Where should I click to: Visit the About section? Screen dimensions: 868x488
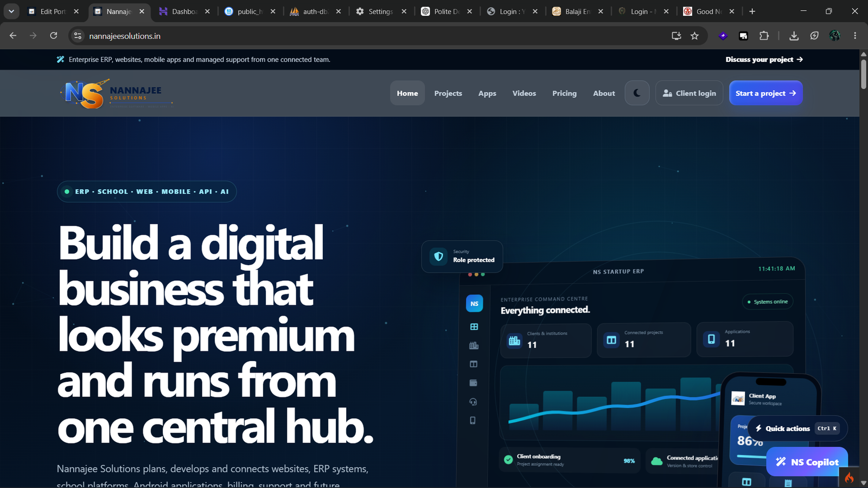coord(604,93)
